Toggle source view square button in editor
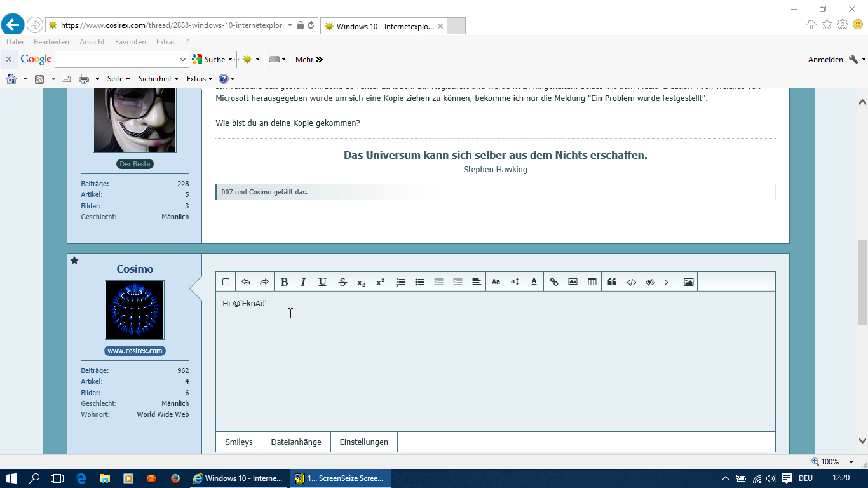This screenshot has height=488, width=868. tap(226, 282)
